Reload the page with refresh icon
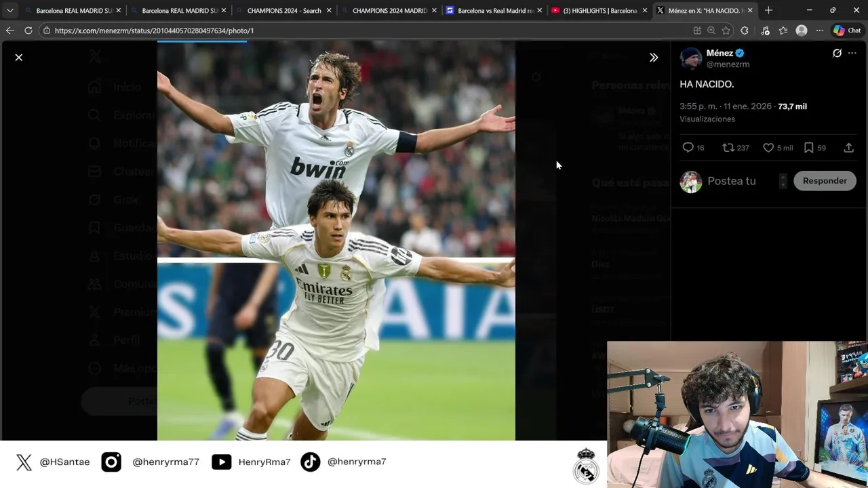 (28, 30)
